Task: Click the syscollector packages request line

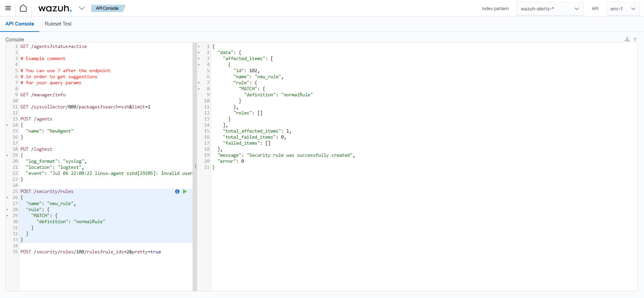Action: [85, 107]
